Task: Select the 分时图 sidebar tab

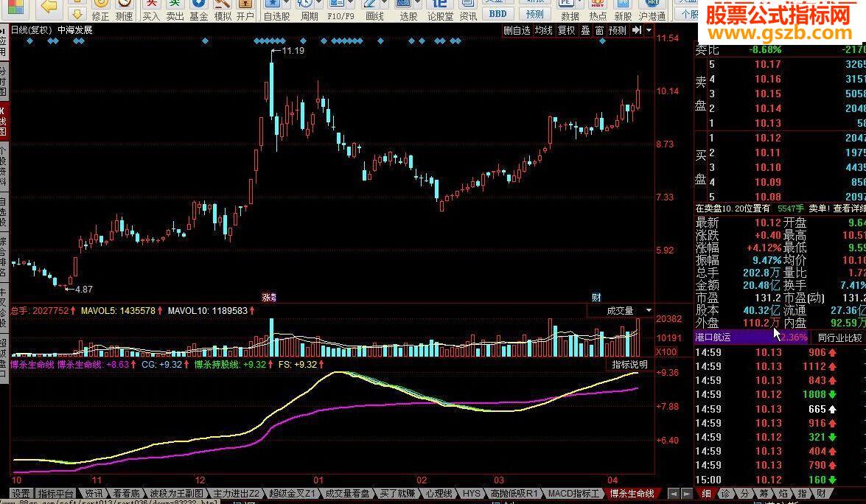Action: pos(4,81)
